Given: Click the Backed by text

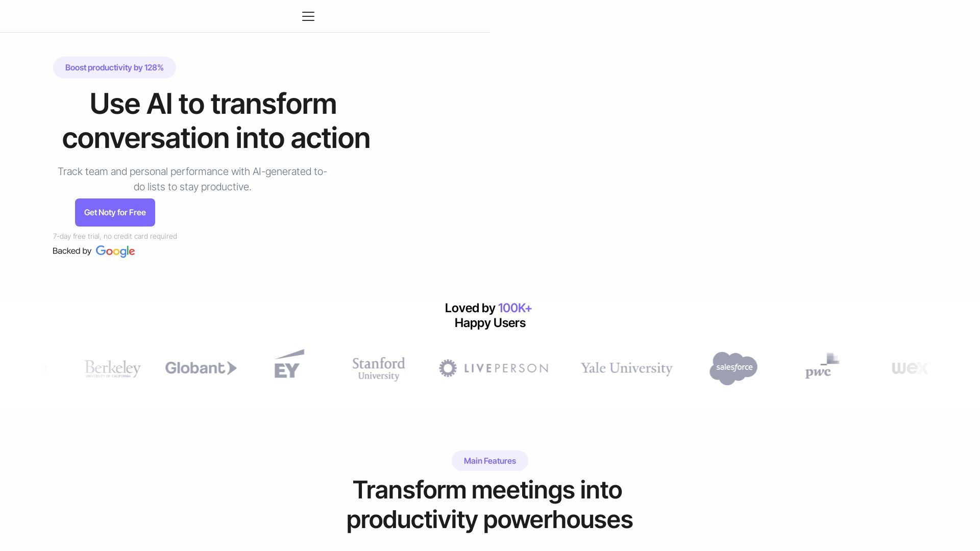Looking at the screenshot, I should [x=72, y=251].
